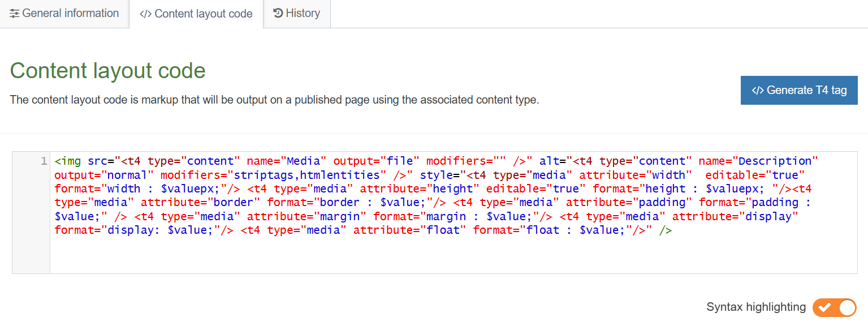
Task: Open the General information tab
Action: pyautogui.click(x=64, y=13)
